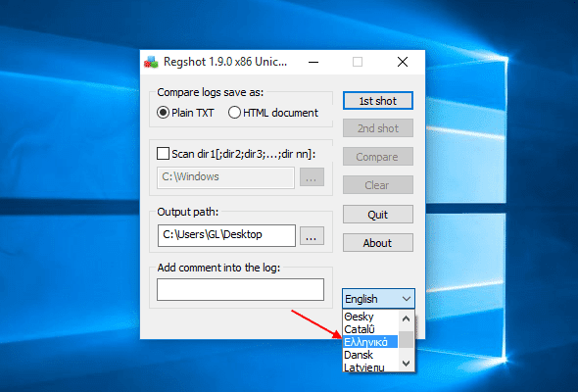Viewport: 578px width, 392px height.
Task: Click the language list scroll up arrow
Action: tap(407, 318)
